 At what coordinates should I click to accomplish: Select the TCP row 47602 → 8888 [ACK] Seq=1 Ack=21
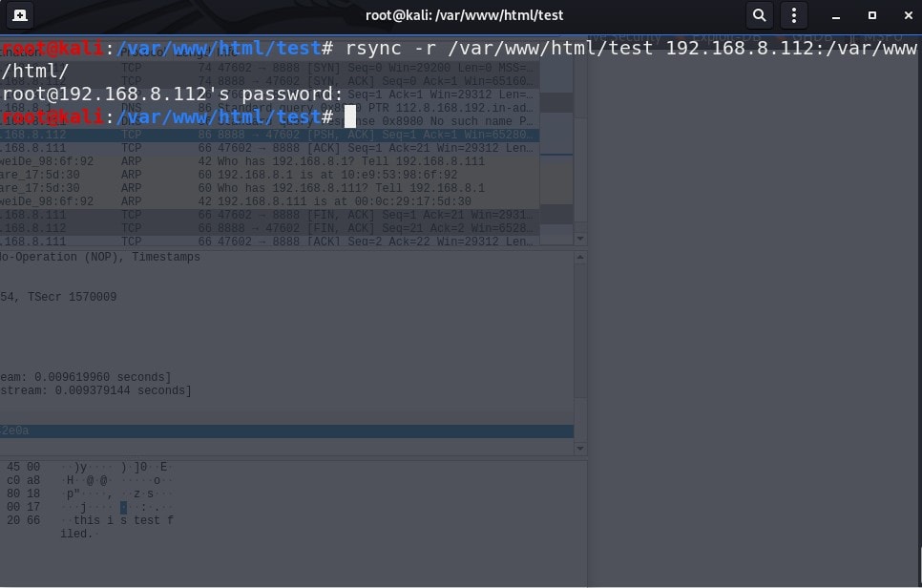(270, 148)
